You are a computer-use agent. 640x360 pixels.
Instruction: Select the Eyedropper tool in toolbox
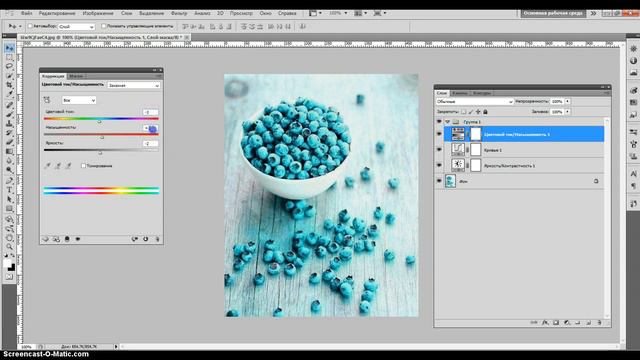pyautogui.click(x=9, y=94)
